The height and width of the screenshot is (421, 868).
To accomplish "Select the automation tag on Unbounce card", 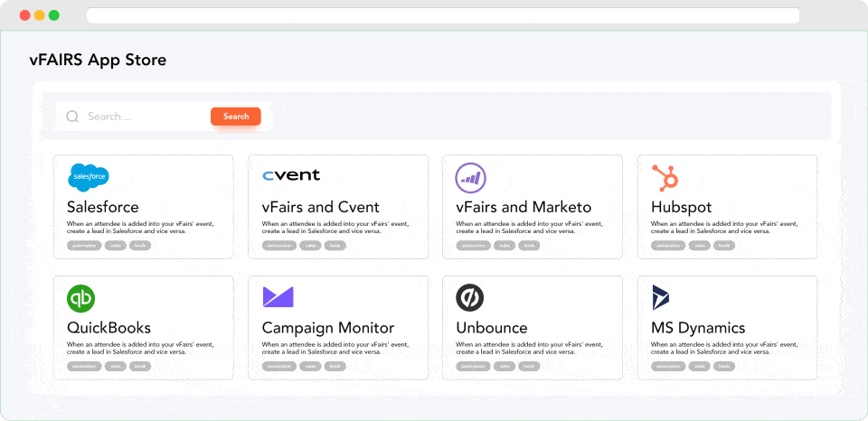I will pyautogui.click(x=473, y=366).
